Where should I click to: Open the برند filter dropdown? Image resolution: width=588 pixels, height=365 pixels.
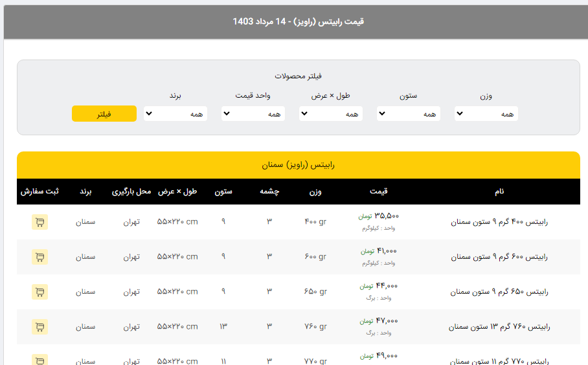point(175,114)
